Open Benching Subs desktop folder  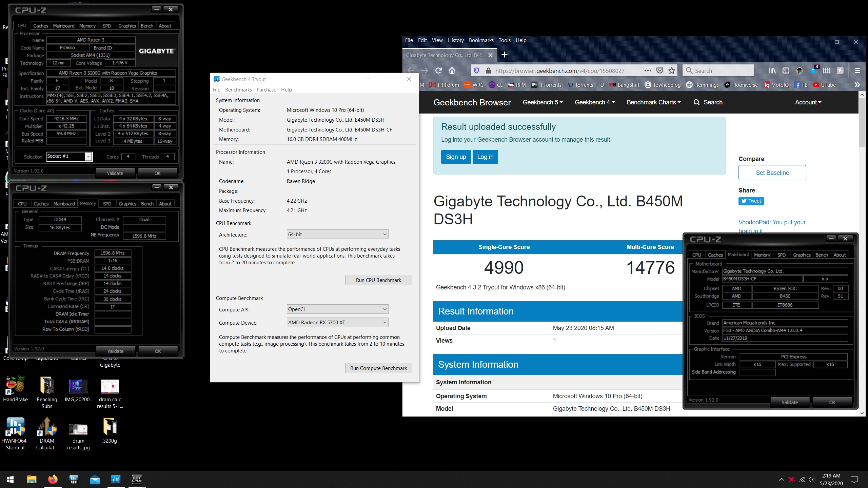point(47,392)
